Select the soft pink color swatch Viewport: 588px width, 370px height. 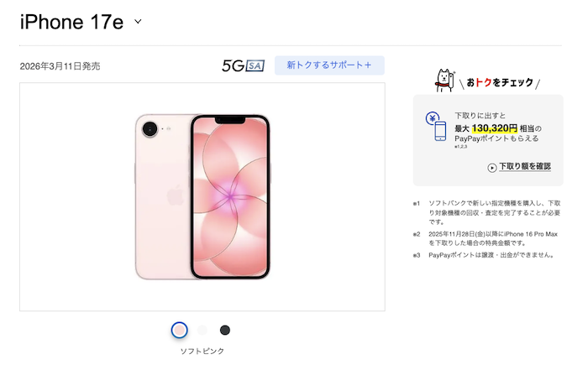pyautogui.click(x=179, y=330)
